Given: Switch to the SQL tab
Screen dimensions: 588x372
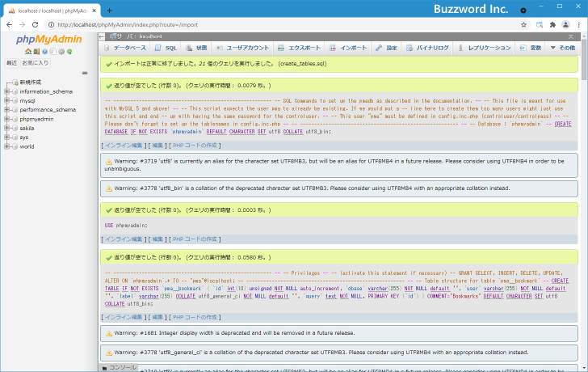Looking at the screenshot, I should pyautogui.click(x=166, y=48).
